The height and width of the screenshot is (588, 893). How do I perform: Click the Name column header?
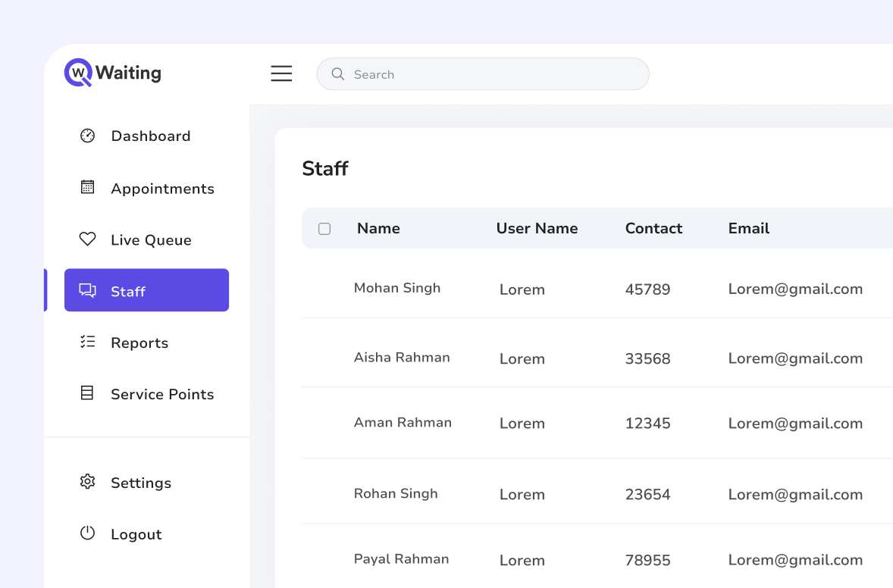378,228
